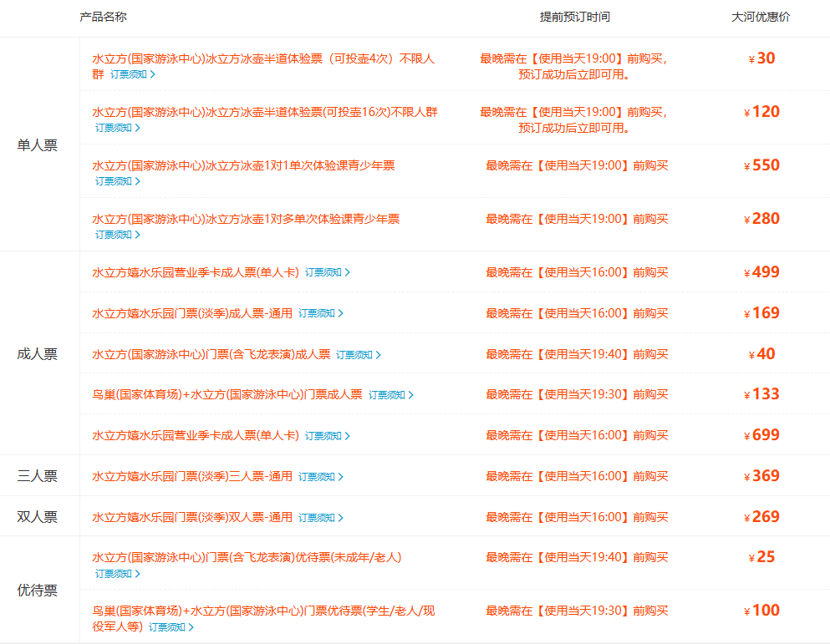
Task: Open 订票须知 beside 鸟巢+水立方门票成人票
Action: (390, 395)
